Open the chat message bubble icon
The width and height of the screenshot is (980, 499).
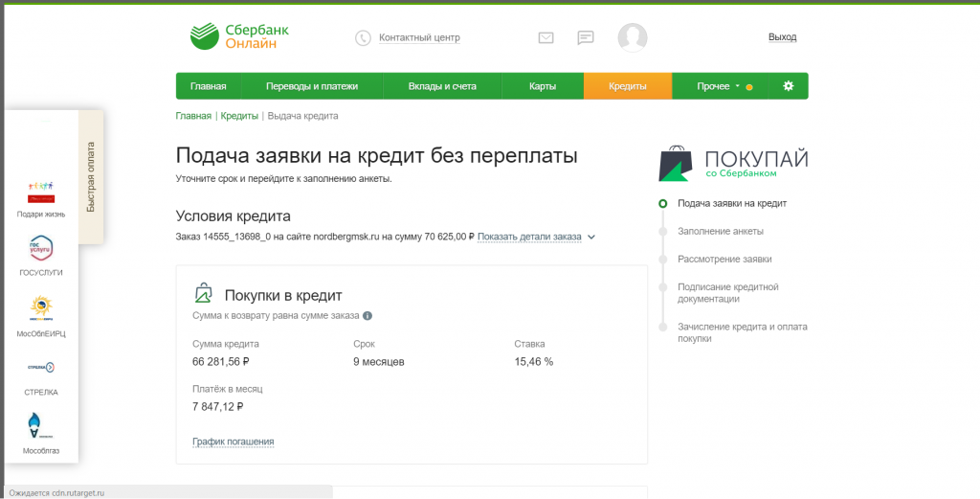click(585, 38)
